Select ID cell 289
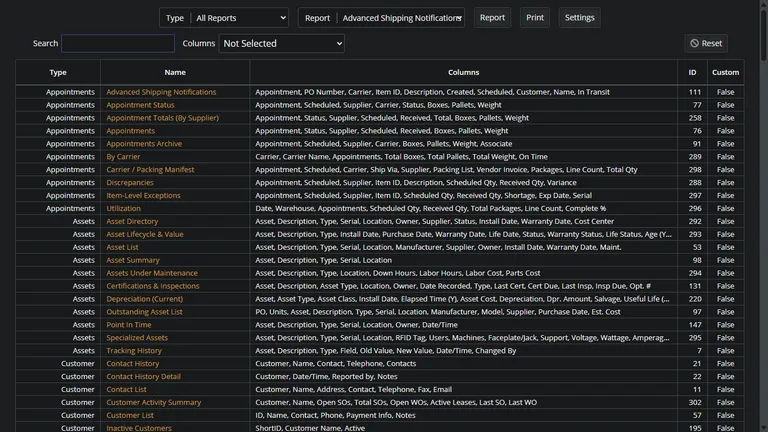 tap(695, 157)
